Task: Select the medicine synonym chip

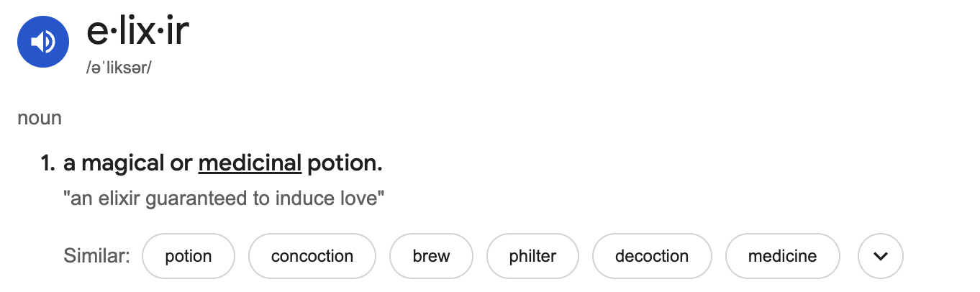Action: [783, 256]
